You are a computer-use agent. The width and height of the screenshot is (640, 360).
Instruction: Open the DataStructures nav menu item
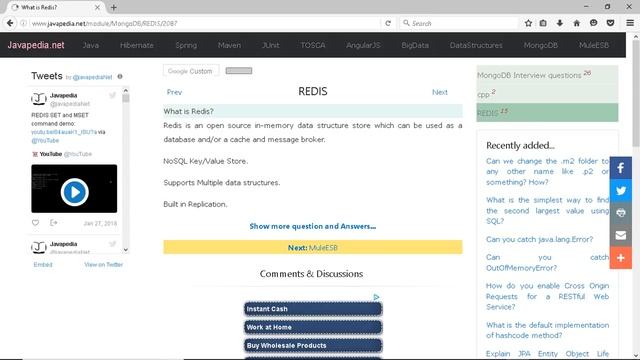click(x=476, y=45)
